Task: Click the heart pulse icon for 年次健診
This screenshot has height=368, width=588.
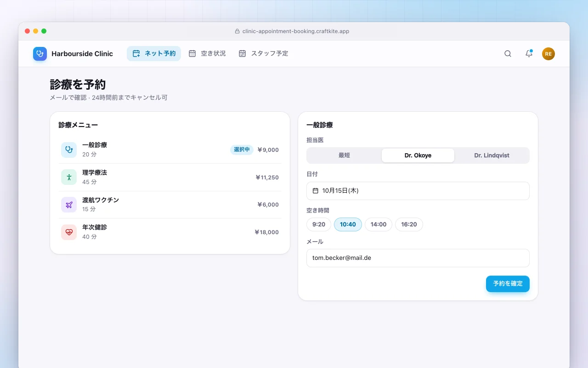Action: click(69, 232)
